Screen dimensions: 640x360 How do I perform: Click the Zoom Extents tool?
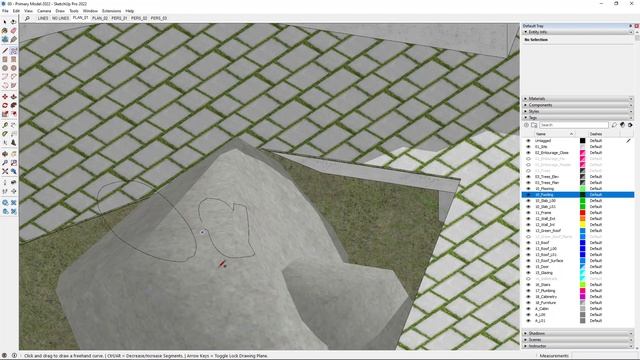5,171
